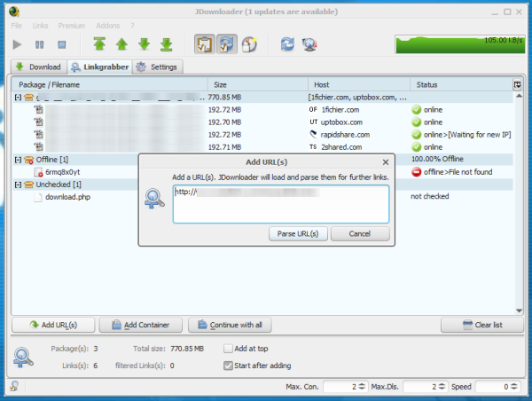Click the URL text field in the dialog
The image size is (532, 401).
[x=280, y=203]
